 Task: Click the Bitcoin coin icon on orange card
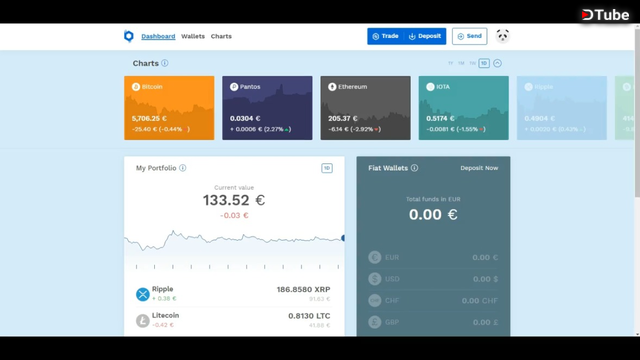(136, 87)
